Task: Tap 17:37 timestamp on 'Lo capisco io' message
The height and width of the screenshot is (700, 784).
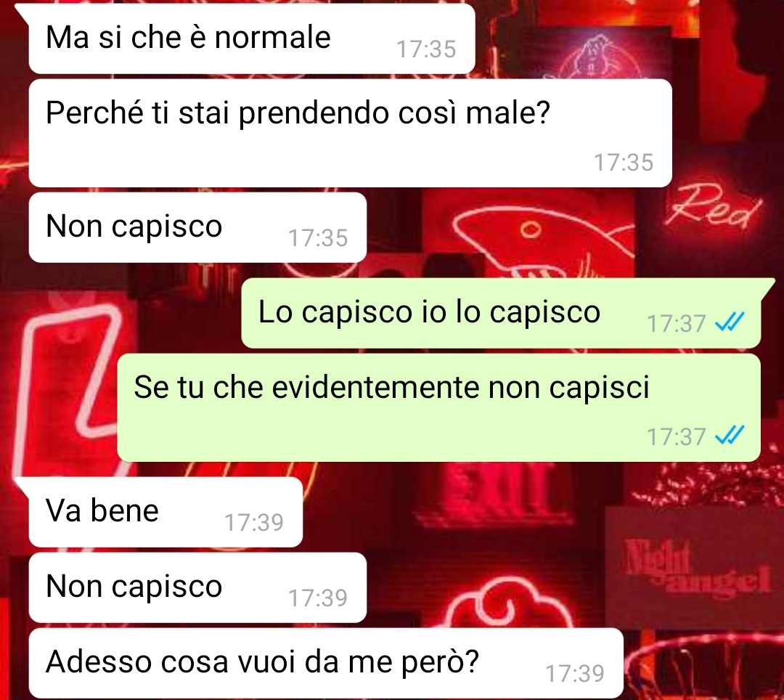Action: [677, 324]
